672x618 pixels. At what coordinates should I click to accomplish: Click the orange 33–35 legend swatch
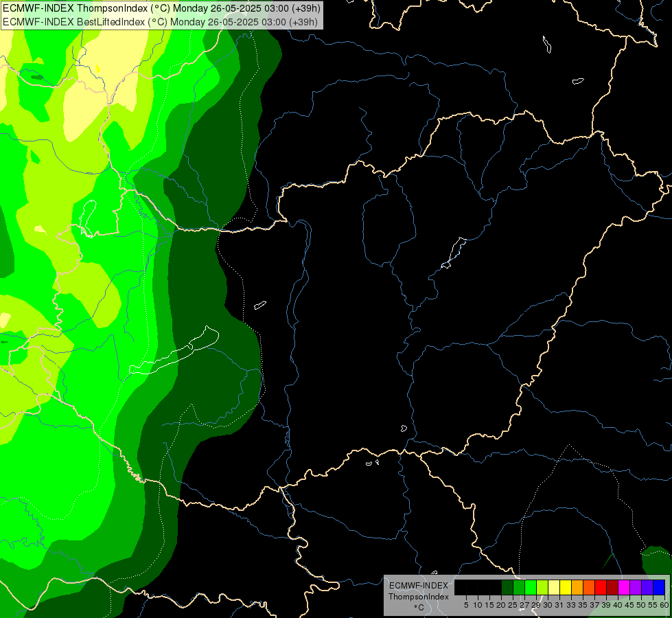[x=577, y=587]
